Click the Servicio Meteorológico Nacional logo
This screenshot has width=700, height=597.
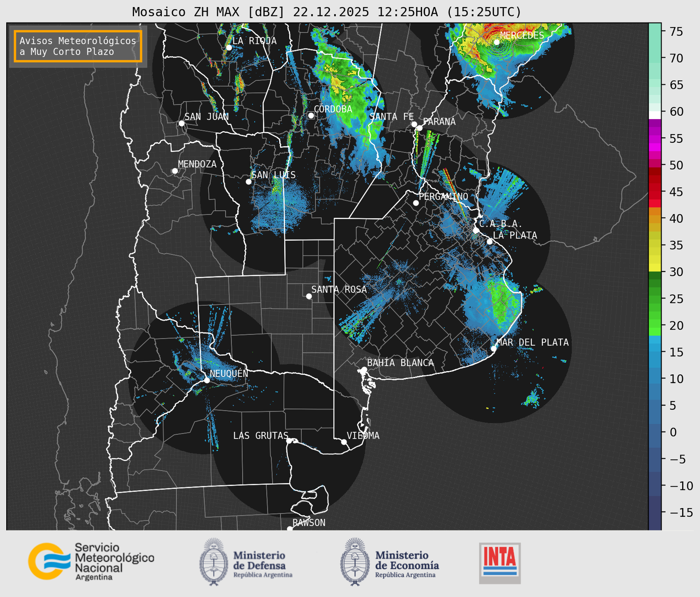91,561
